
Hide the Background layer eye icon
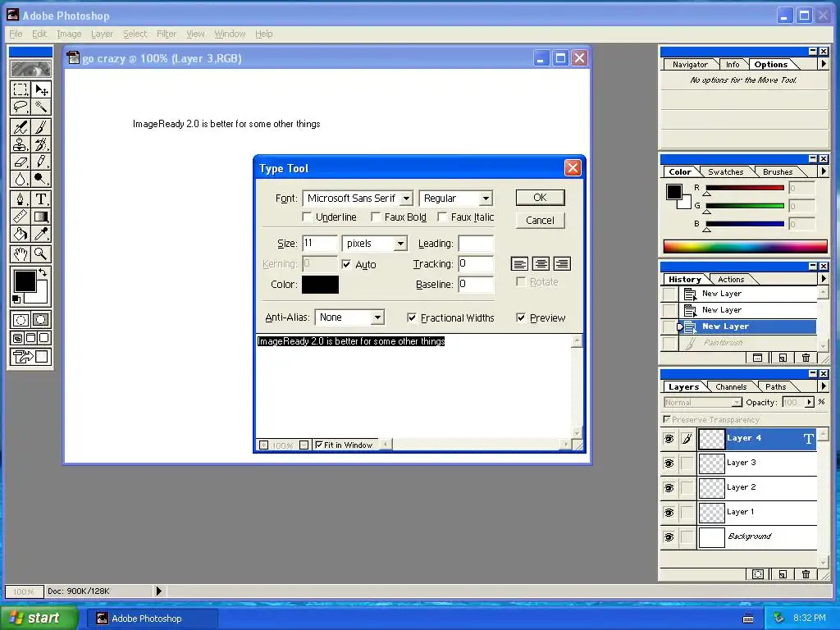click(669, 536)
